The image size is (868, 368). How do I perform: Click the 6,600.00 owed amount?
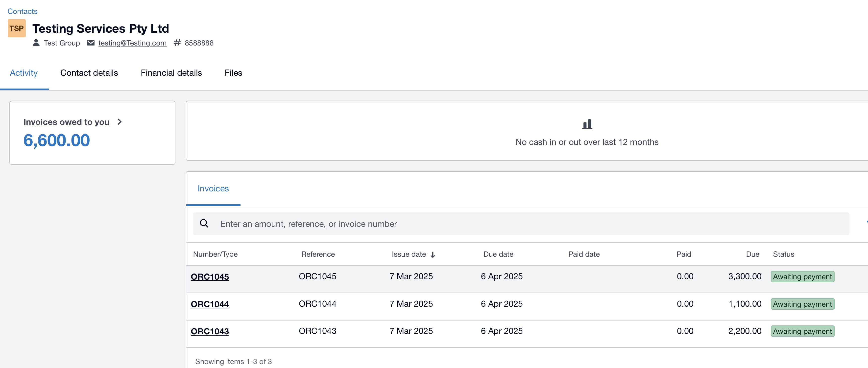pyautogui.click(x=57, y=140)
